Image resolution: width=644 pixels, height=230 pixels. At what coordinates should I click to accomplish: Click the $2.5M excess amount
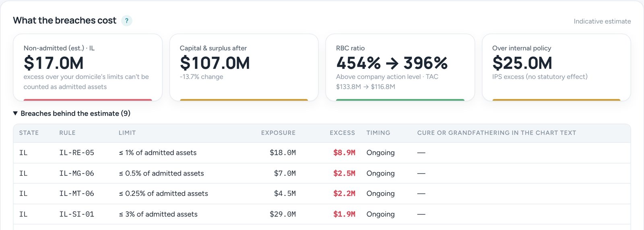(x=344, y=173)
